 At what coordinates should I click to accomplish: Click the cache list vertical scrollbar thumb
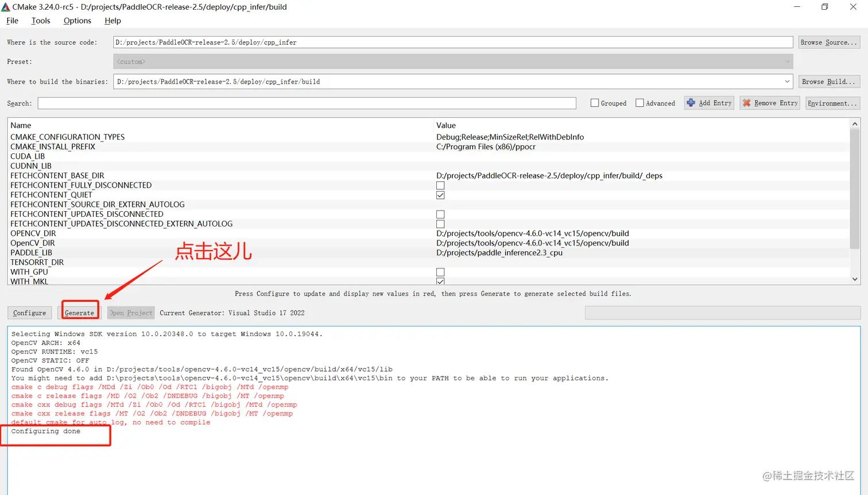[855, 189]
